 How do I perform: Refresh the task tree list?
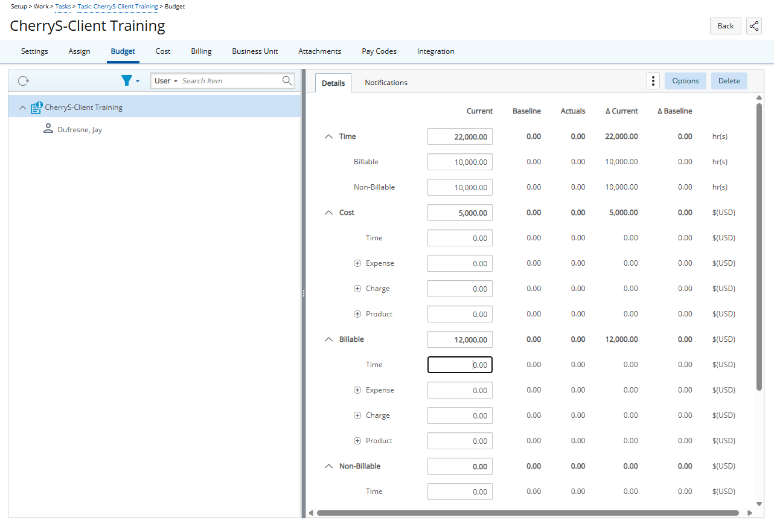pos(23,81)
